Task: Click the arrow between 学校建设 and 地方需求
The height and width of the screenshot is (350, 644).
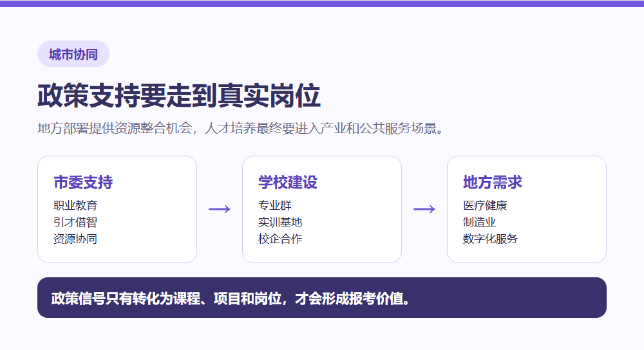Action: tap(424, 209)
